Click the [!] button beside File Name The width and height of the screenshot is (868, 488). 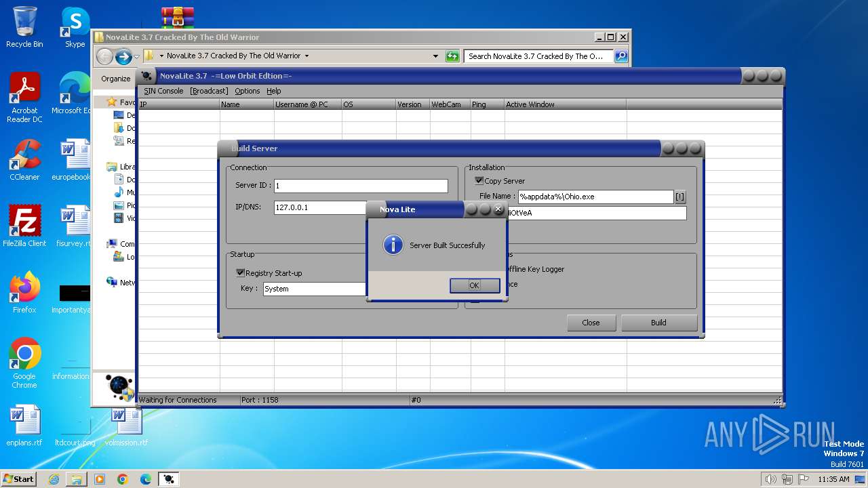tap(680, 197)
